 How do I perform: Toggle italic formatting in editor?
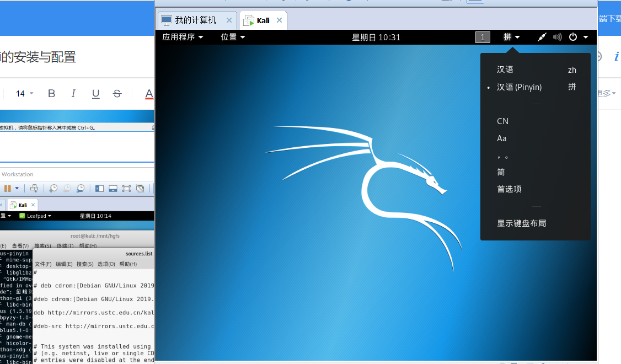(73, 93)
